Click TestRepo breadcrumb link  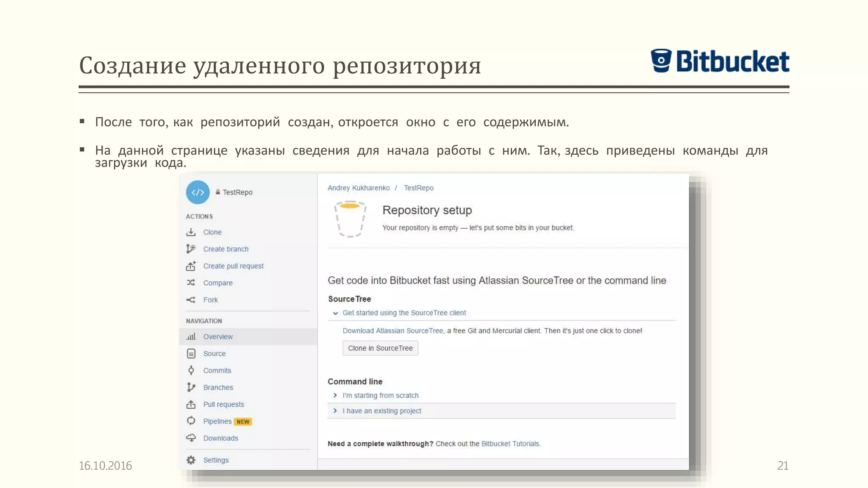419,188
